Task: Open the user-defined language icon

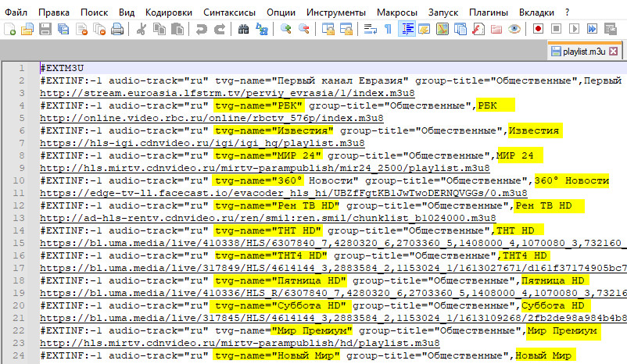Action: 425,29
